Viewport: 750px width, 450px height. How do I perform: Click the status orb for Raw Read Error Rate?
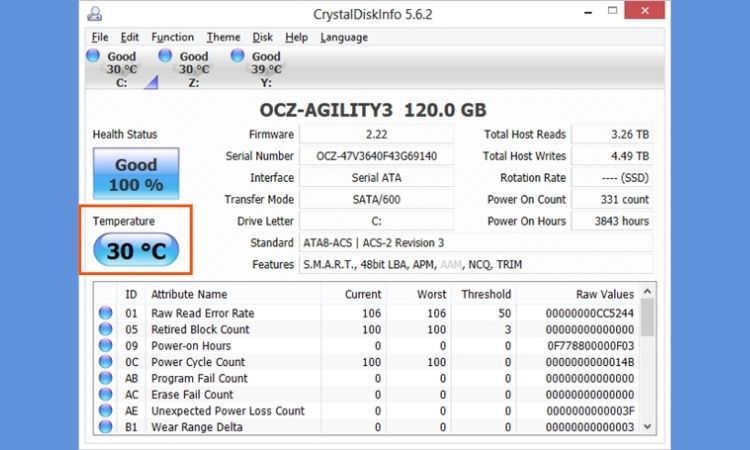click(106, 313)
